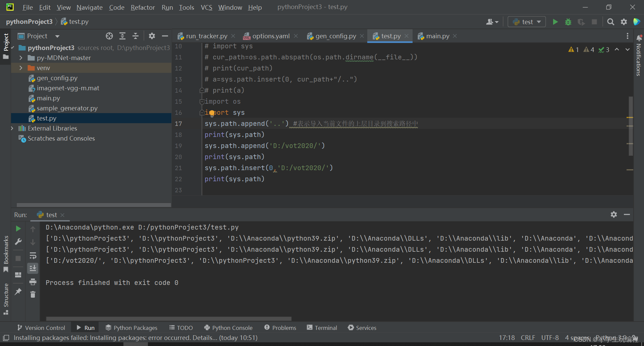Open the VCS menu
This screenshot has width=644, height=346.
pyautogui.click(x=206, y=7)
